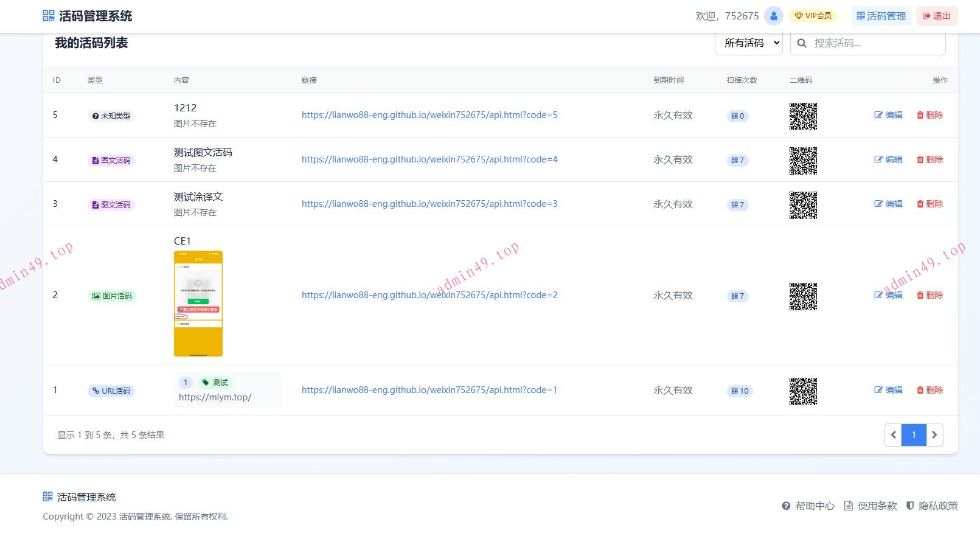
Task: Click the scan count badge showing 10
Action: (740, 391)
